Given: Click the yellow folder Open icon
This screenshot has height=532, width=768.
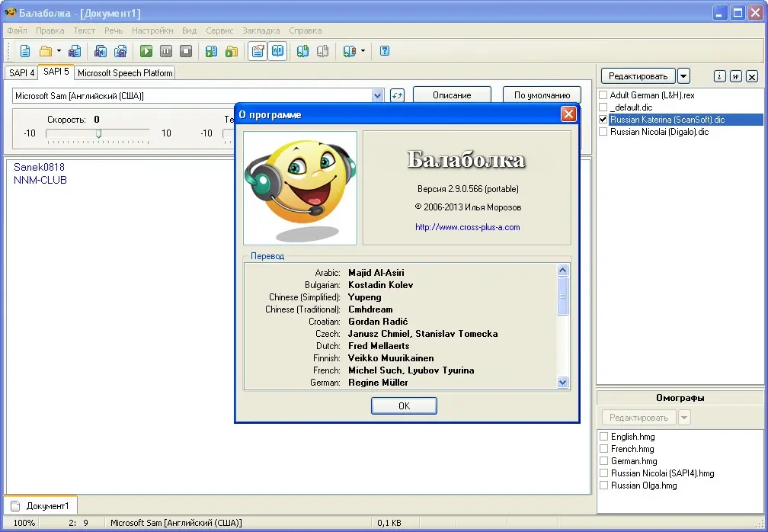Looking at the screenshot, I should click(46, 51).
